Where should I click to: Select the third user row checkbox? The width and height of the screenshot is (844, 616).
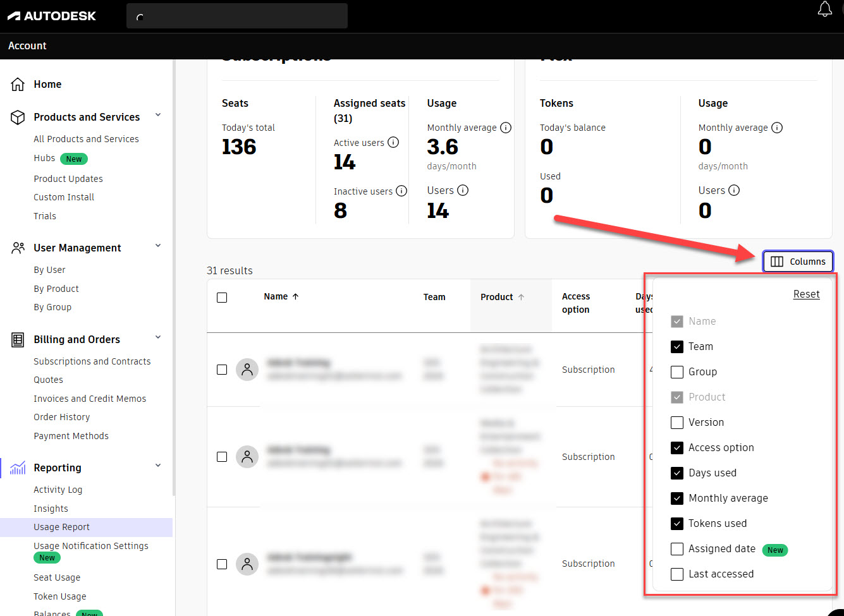coord(222,564)
